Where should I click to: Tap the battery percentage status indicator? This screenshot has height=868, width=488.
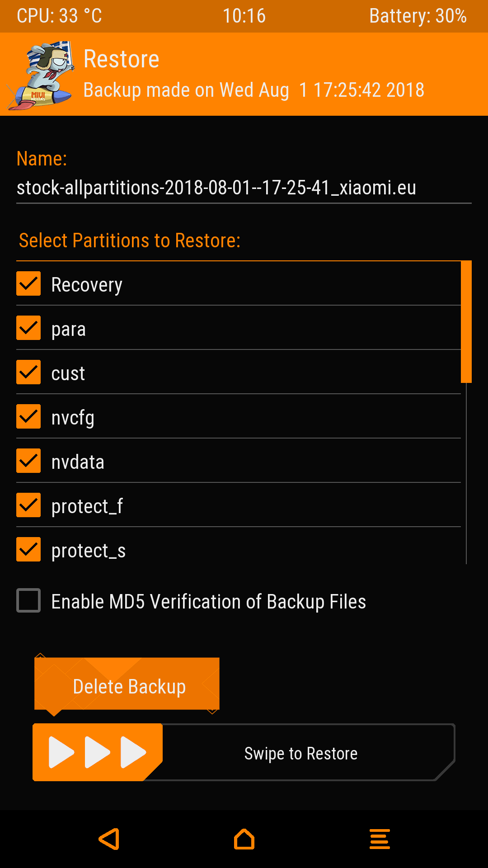pyautogui.click(x=418, y=16)
